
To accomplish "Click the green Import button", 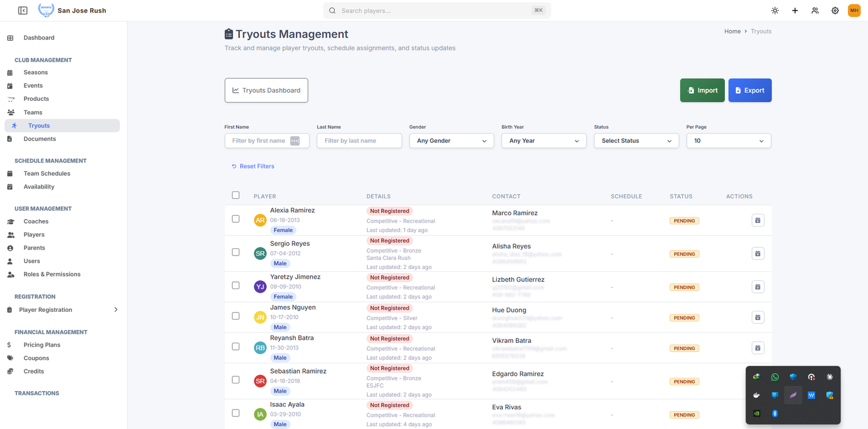I will tap(702, 91).
